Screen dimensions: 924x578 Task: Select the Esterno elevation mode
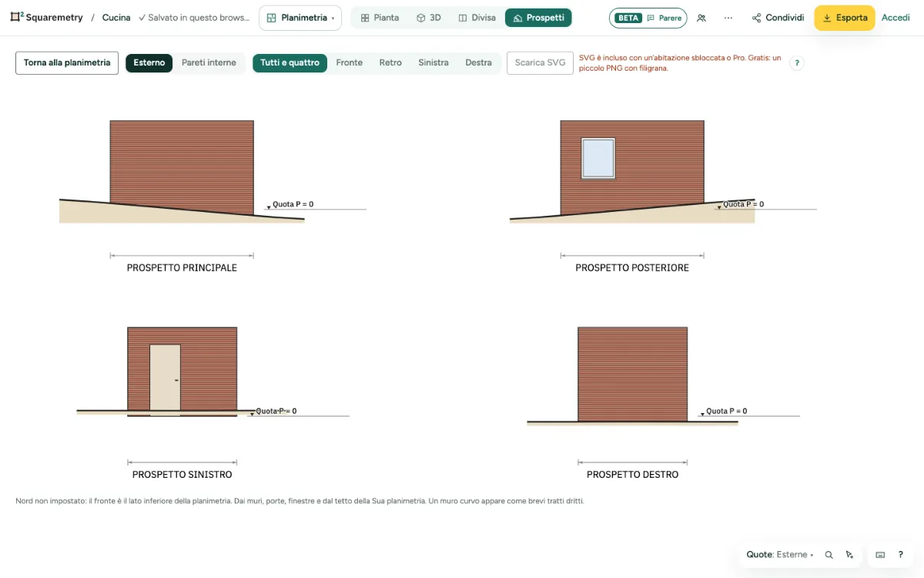149,63
